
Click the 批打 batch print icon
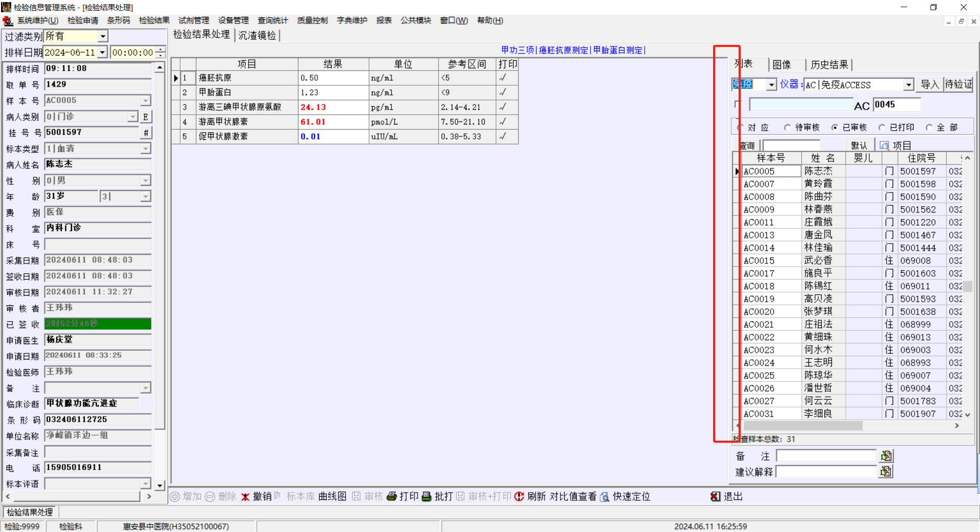pyautogui.click(x=427, y=496)
